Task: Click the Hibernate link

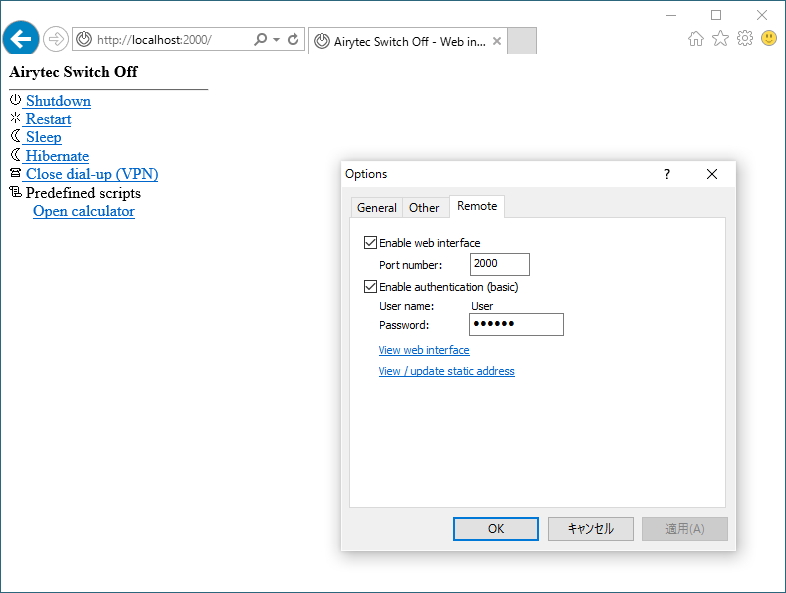Action: coord(57,156)
